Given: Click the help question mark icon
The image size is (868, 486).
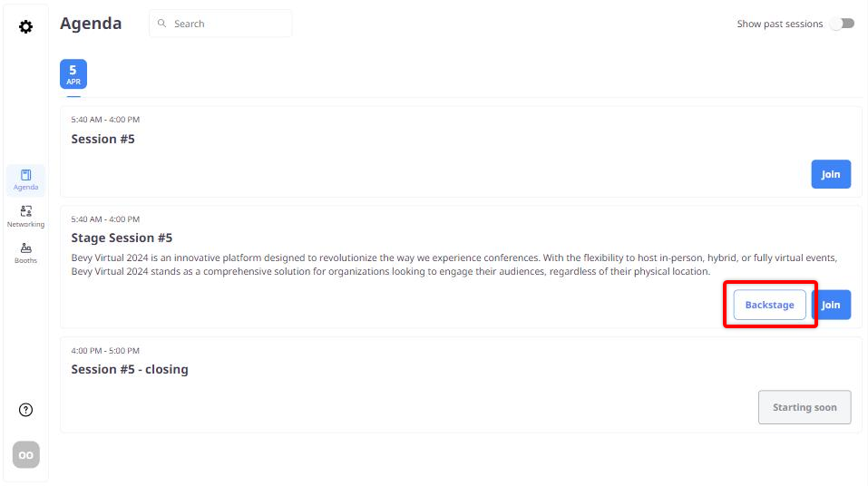Looking at the screenshot, I should click(x=25, y=410).
